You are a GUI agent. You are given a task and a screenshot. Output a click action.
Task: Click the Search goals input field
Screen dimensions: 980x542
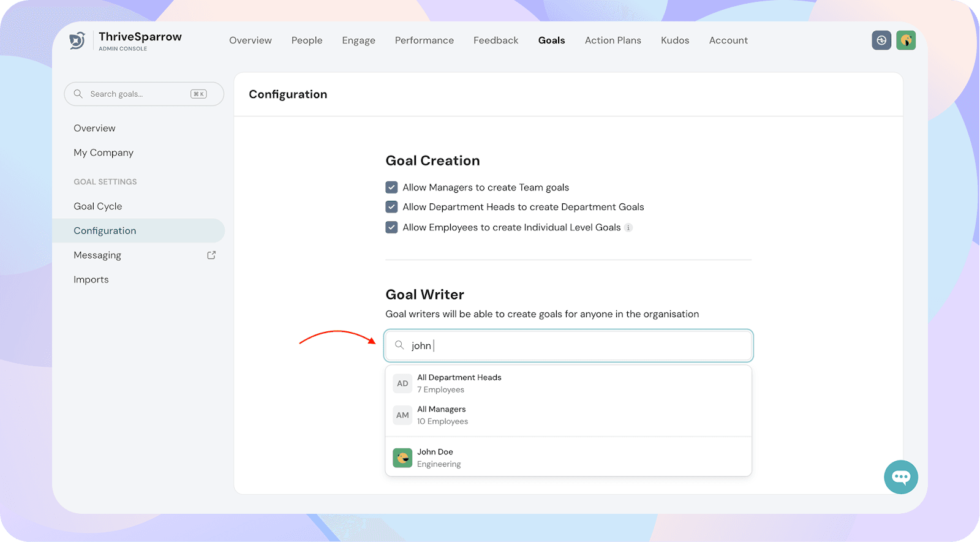144,94
